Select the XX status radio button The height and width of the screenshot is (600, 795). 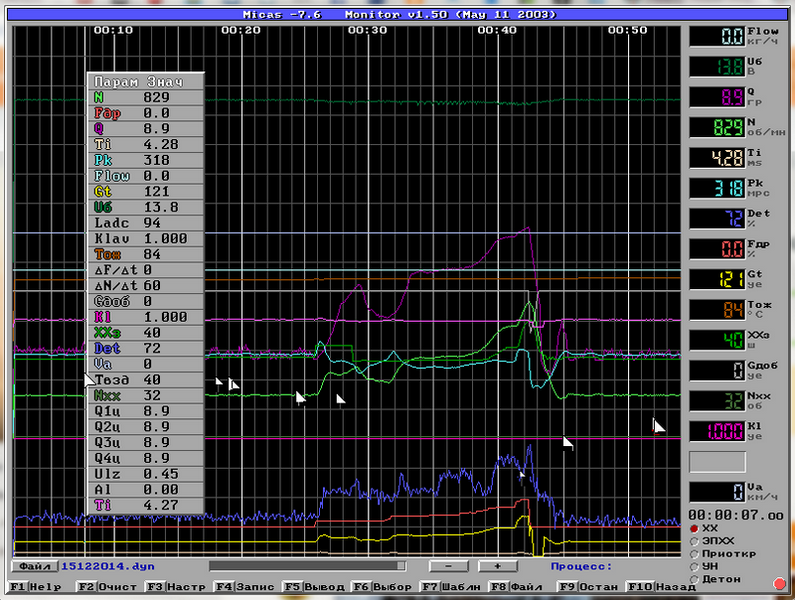[695, 527]
